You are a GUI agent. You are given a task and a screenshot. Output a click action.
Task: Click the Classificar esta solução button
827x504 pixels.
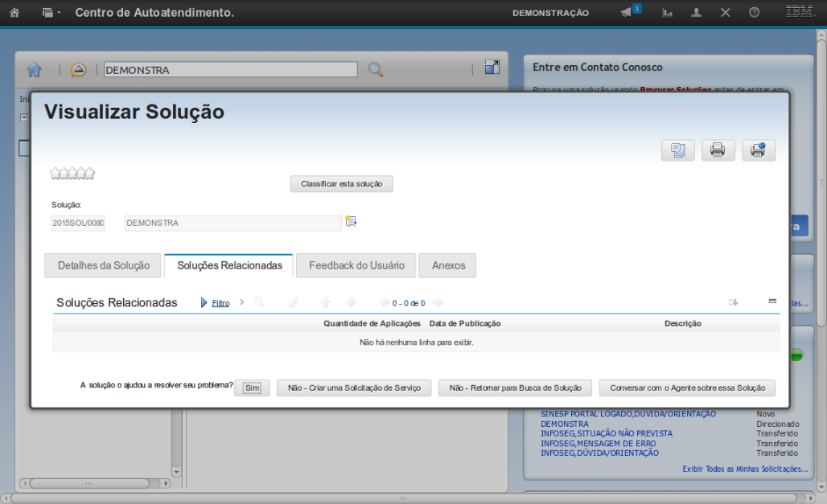pos(341,184)
